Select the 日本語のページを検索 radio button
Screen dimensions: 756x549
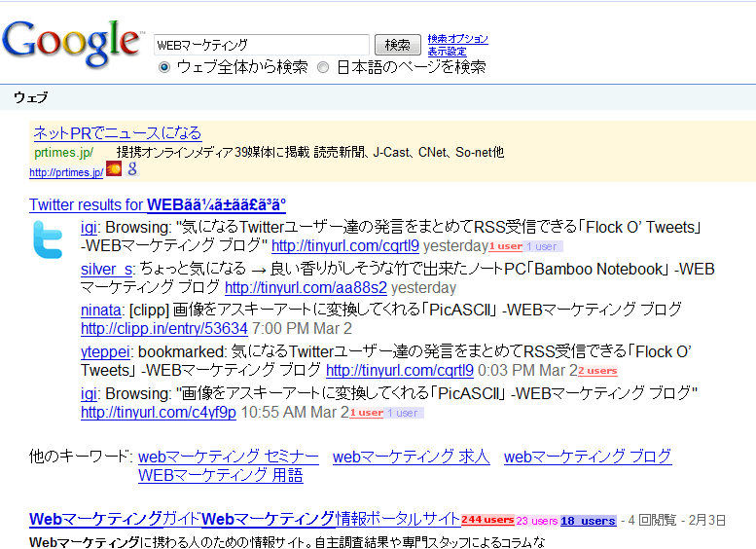pyautogui.click(x=323, y=67)
